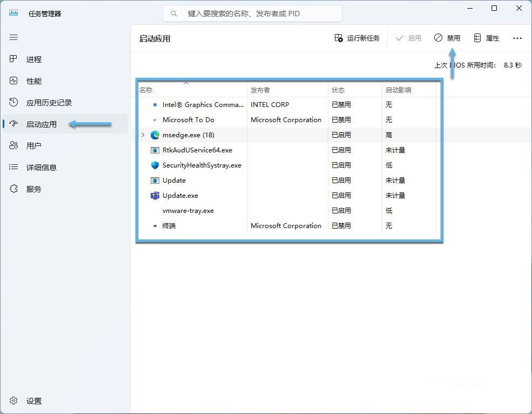Expand the msedge.exe (18) group
The image size is (532, 414).
(143, 135)
